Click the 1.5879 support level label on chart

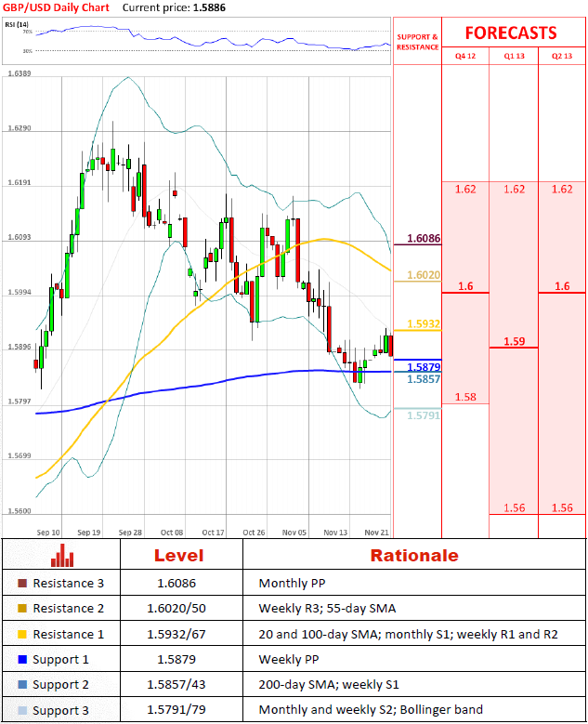point(423,367)
